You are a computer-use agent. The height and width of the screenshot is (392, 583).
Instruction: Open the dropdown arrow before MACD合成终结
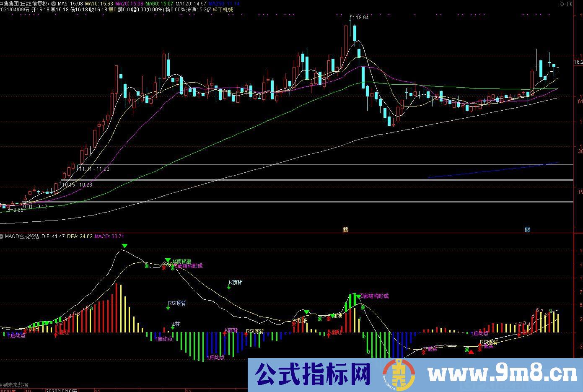pyautogui.click(x=2, y=237)
